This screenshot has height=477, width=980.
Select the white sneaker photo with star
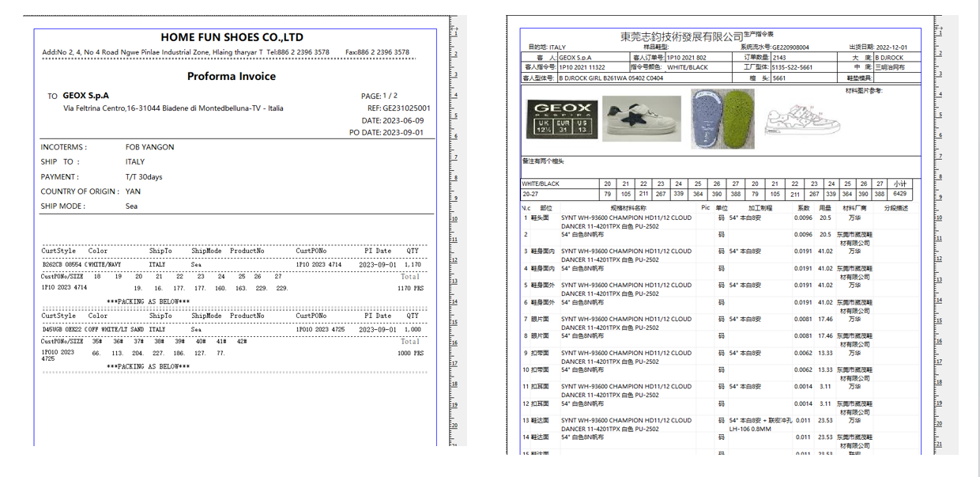[641, 119]
